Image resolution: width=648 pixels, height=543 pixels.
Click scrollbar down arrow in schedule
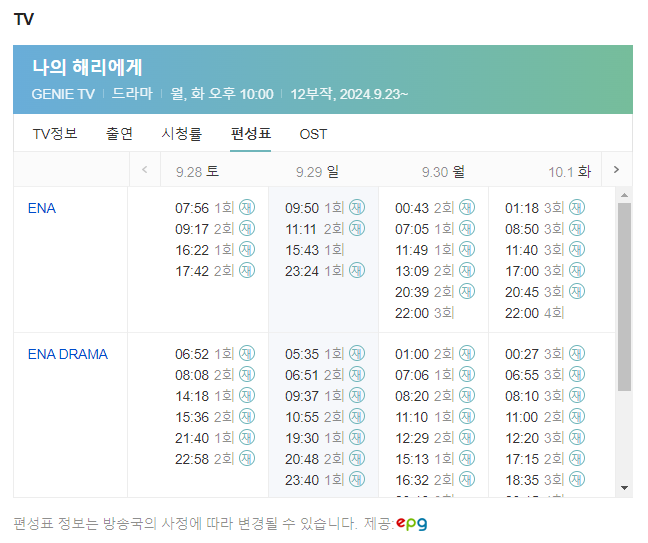point(624,488)
